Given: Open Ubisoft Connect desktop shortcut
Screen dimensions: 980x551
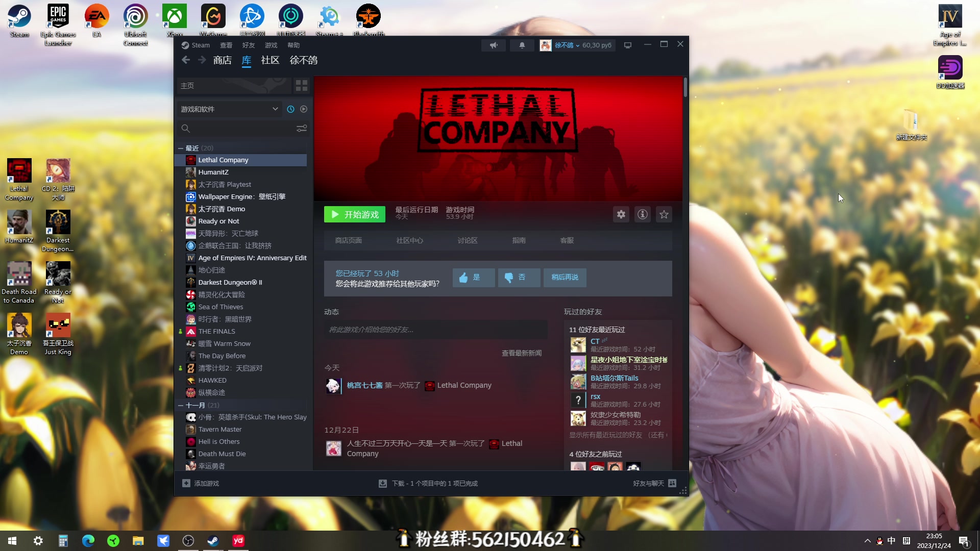Looking at the screenshot, I should coord(135,24).
